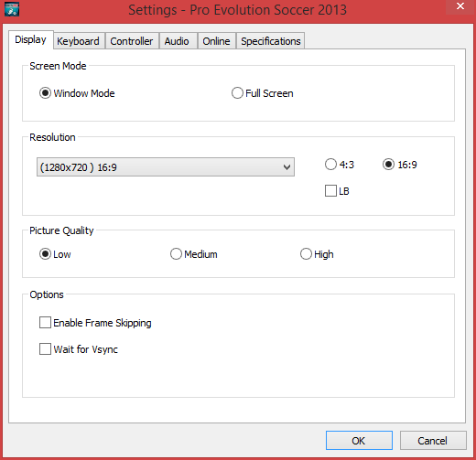Select the Display tab

(31, 39)
